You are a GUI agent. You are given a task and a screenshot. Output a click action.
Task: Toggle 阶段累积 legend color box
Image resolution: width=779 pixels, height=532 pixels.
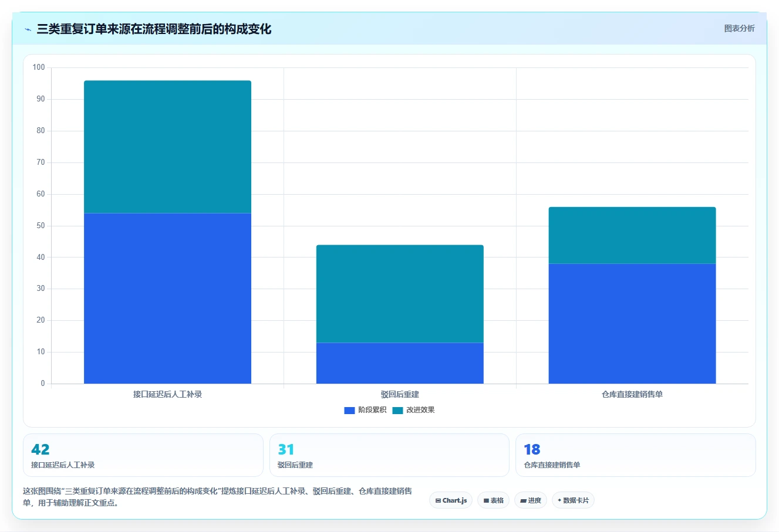click(x=349, y=410)
